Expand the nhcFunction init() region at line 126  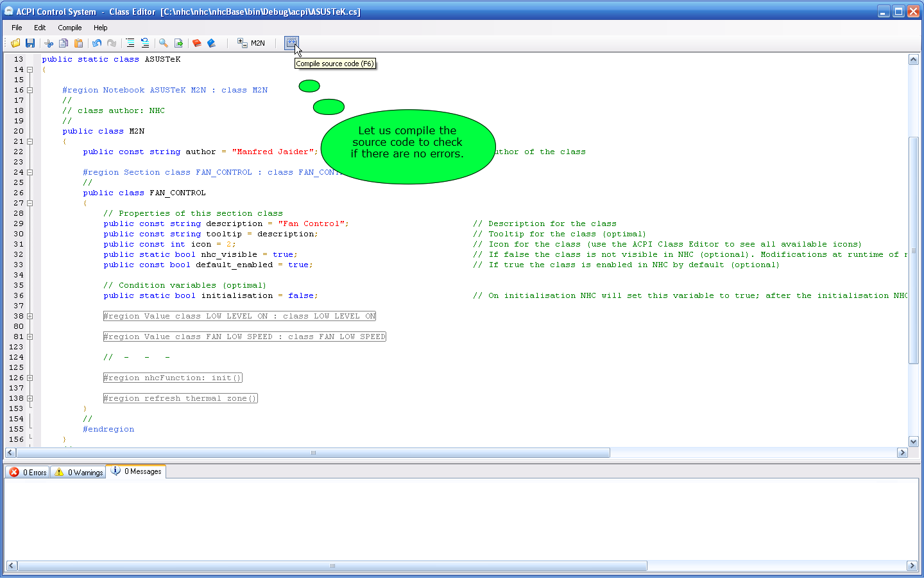pyautogui.click(x=30, y=378)
